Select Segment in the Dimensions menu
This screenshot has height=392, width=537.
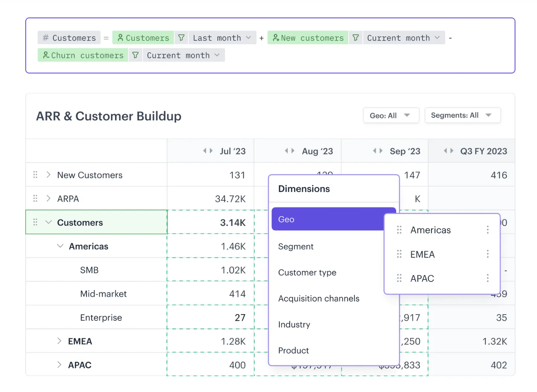tap(296, 246)
